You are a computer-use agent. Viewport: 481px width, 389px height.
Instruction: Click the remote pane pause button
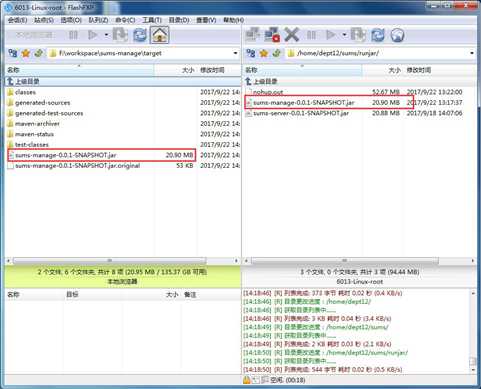click(311, 35)
